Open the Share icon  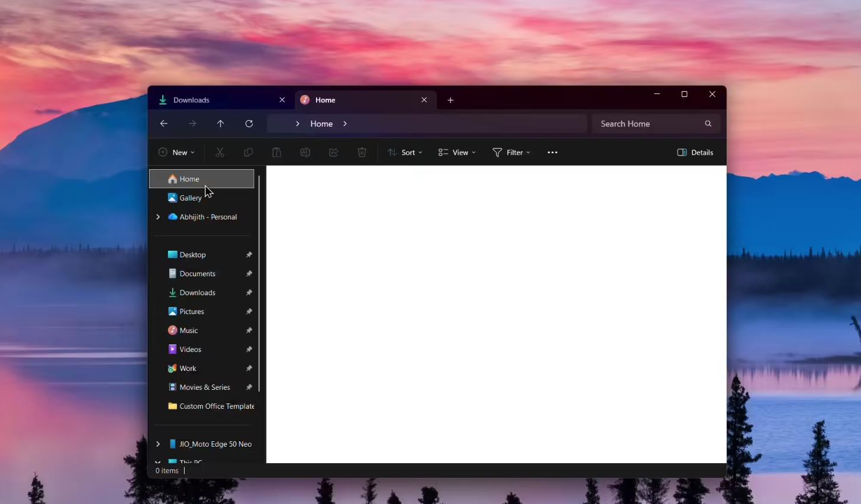(x=333, y=152)
